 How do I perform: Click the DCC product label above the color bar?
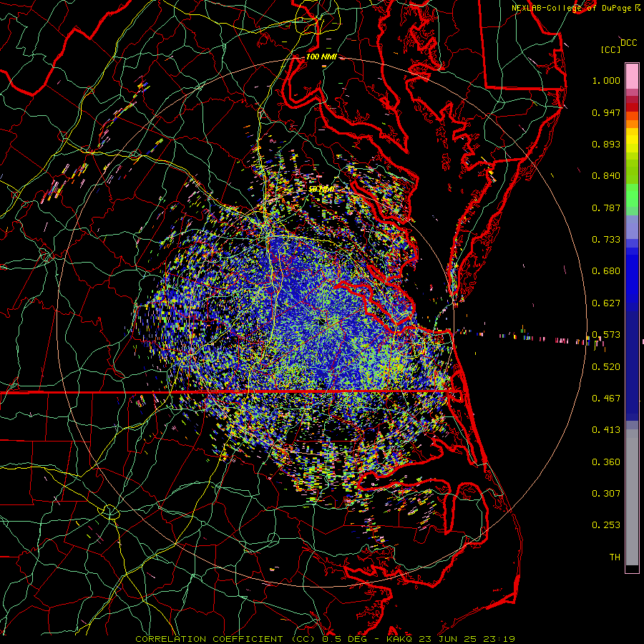pos(628,43)
